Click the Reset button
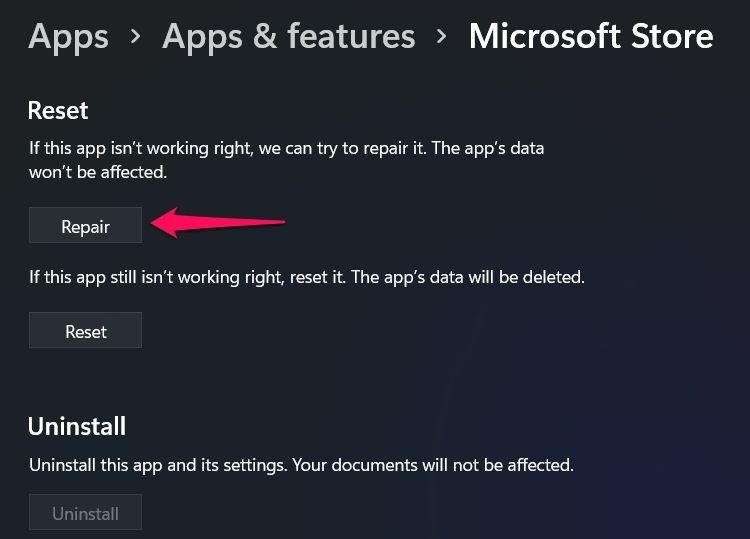Image resolution: width=750 pixels, height=539 pixels. click(x=86, y=330)
